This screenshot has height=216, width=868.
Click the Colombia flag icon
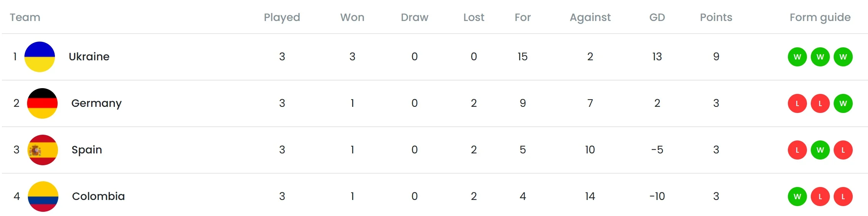pyautogui.click(x=43, y=197)
